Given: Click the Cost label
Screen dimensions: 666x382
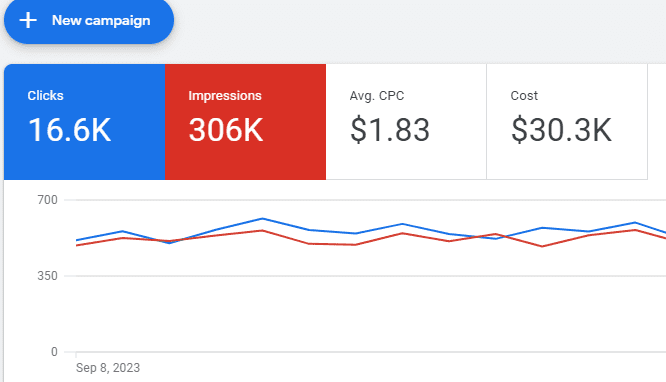Looking at the screenshot, I should click(524, 96).
